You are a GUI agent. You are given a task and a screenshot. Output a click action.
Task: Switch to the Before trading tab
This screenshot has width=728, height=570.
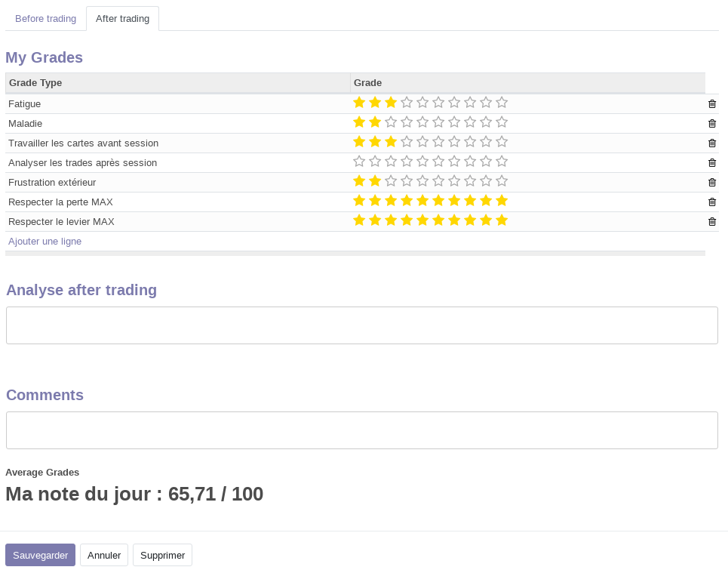(45, 19)
